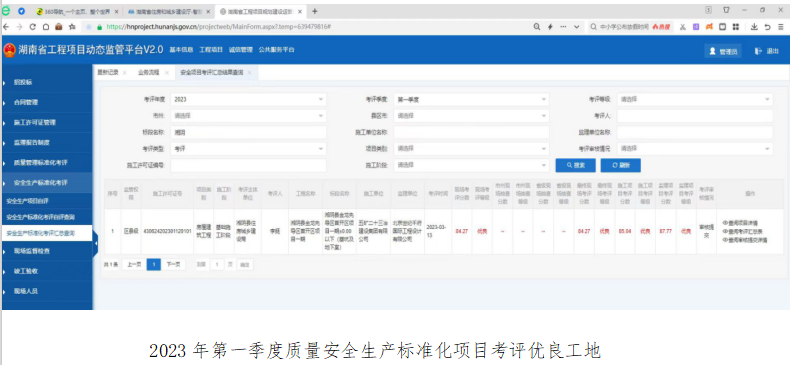Open the 施工阶段 dropdown
The image size is (792, 365).
coord(471,165)
